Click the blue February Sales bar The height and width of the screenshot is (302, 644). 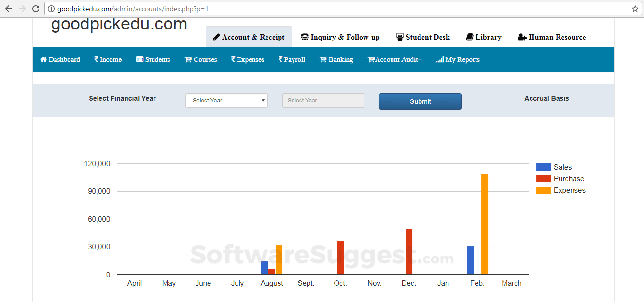point(470,260)
